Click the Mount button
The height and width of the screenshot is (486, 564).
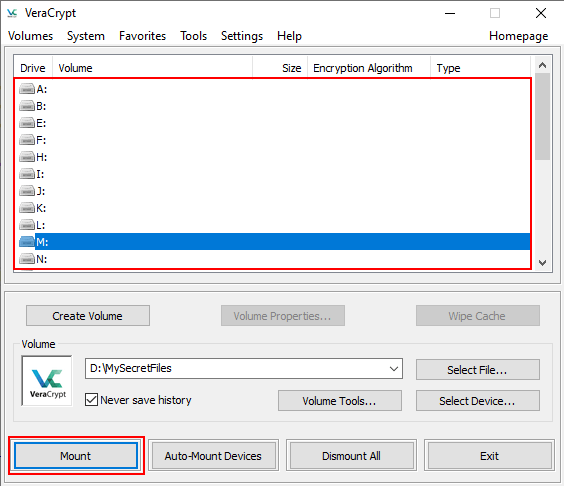click(76, 456)
